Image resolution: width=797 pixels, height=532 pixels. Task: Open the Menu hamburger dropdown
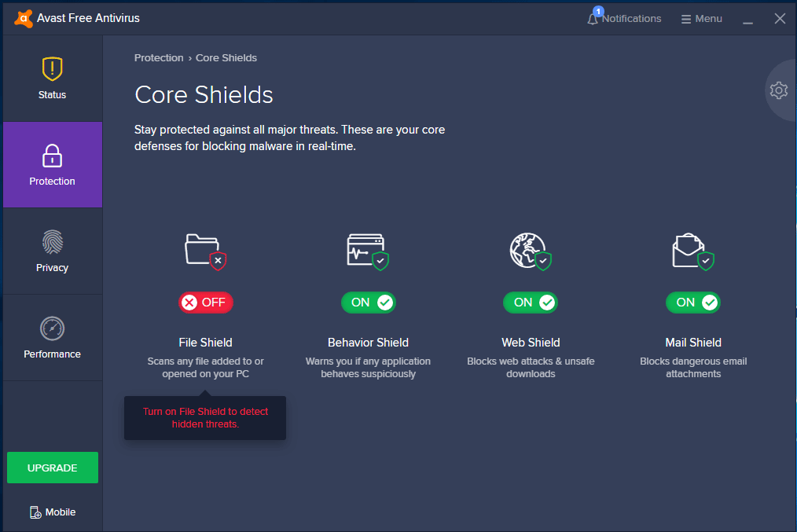click(701, 19)
